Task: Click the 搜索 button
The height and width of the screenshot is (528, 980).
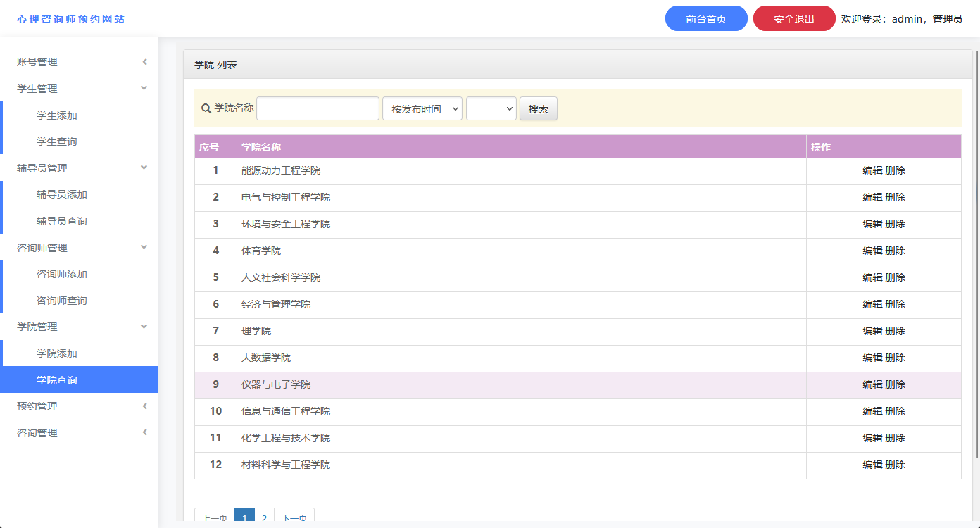Action: point(539,109)
